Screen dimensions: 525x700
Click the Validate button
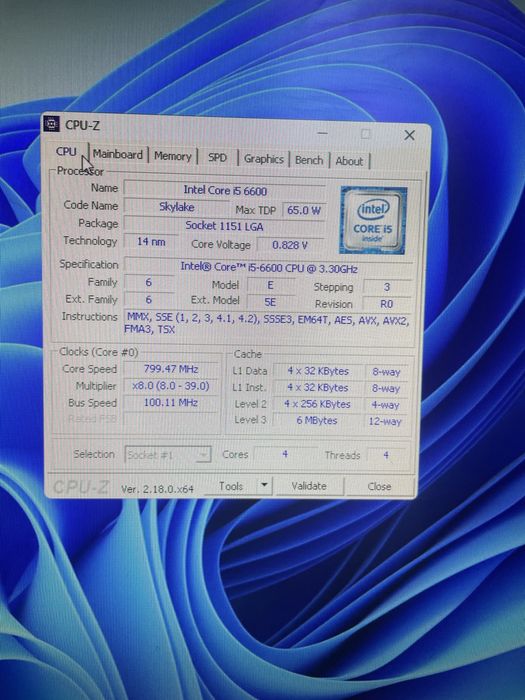(x=309, y=486)
